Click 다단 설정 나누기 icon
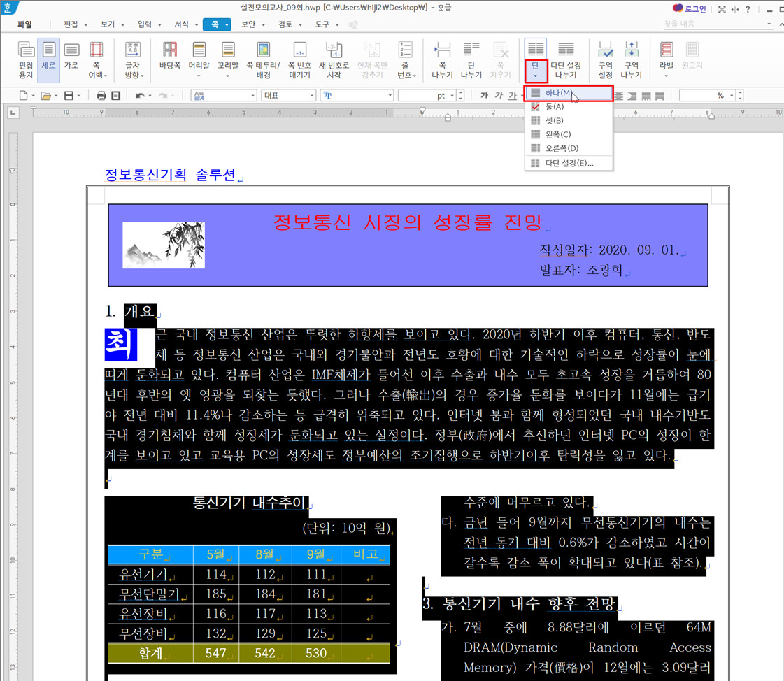784x681 pixels. pyautogui.click(x=566, y=60)
